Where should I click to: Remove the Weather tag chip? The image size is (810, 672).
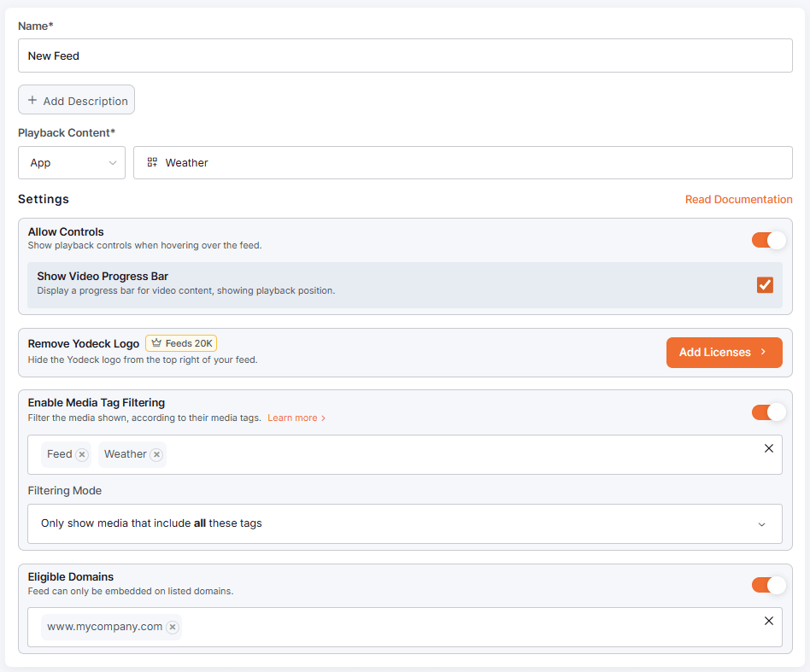[156, 454]
